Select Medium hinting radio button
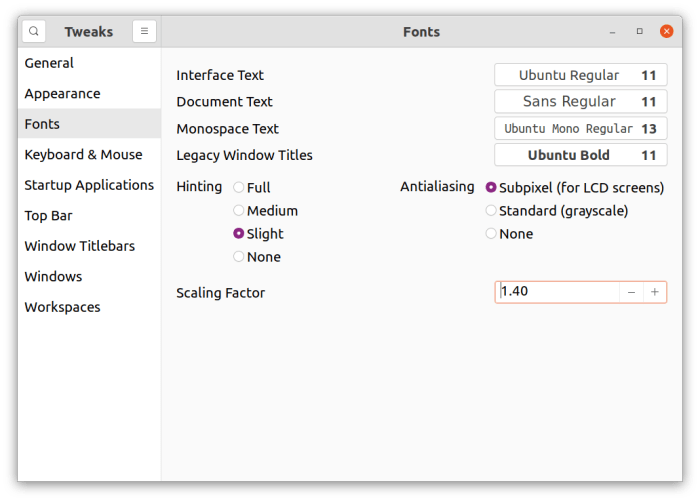The width and height of the screenshot is (700, 501). 239,210
